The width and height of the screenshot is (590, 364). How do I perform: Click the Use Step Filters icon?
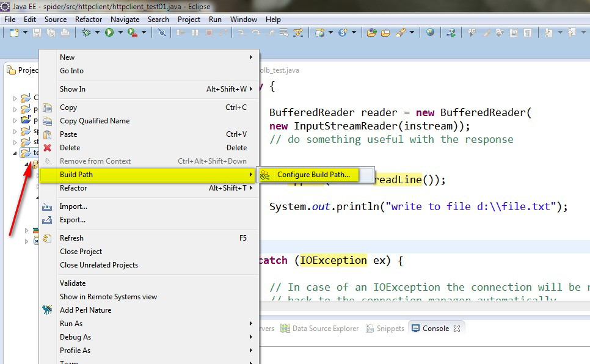pyautogui.click(x=298, y=33)
